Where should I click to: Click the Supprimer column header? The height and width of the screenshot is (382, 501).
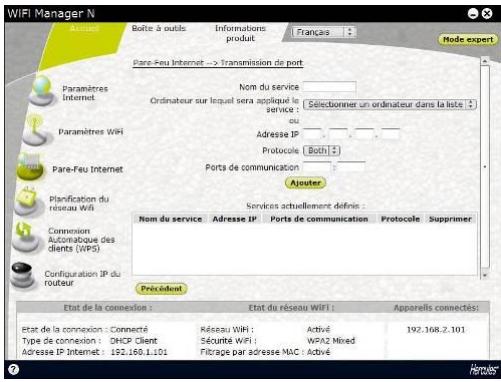pyautogui.click(x=450, y=219)
